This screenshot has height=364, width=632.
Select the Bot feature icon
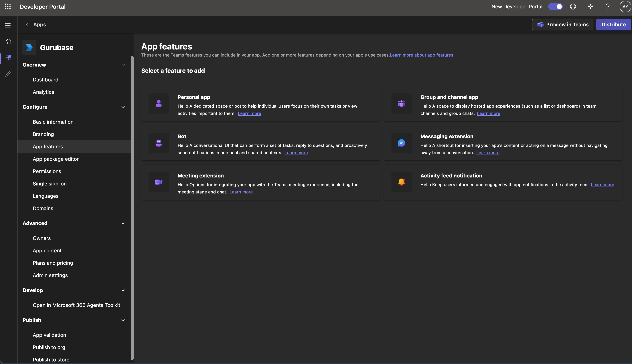pos(159,143)
